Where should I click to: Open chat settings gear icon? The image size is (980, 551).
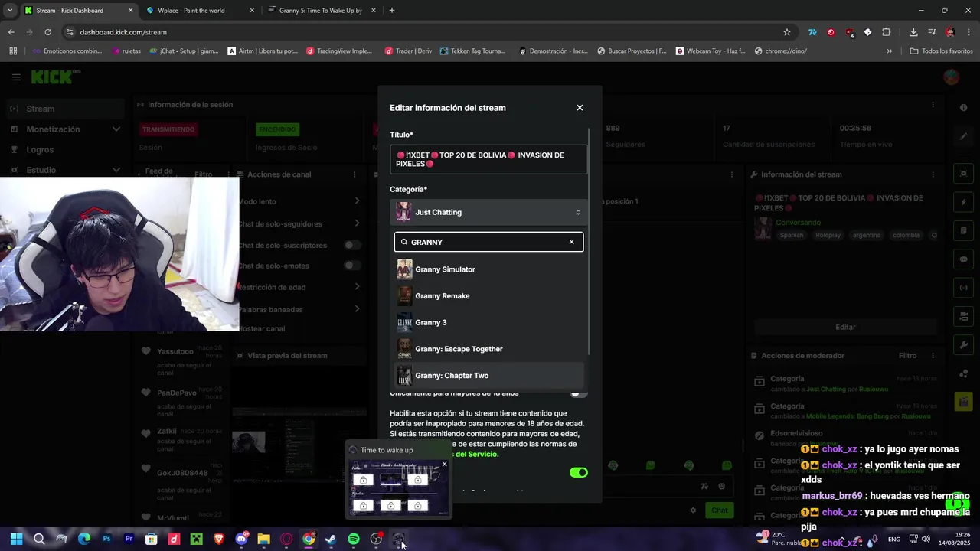point(693,510)
